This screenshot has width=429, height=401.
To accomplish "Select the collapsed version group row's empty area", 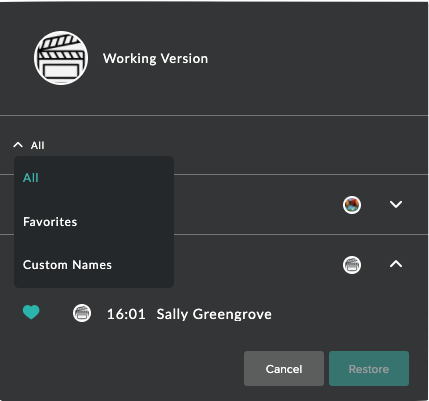I will point(257,204).
